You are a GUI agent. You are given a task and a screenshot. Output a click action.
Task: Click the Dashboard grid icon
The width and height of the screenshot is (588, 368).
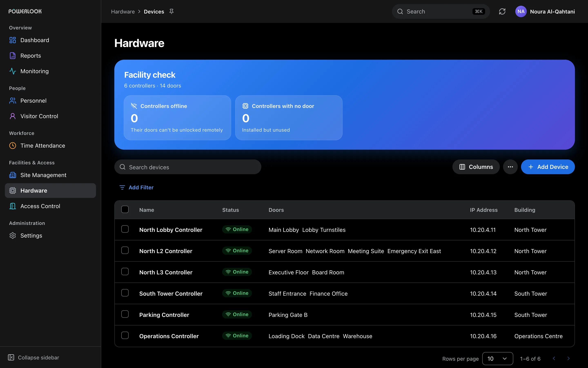coord(13,40)
